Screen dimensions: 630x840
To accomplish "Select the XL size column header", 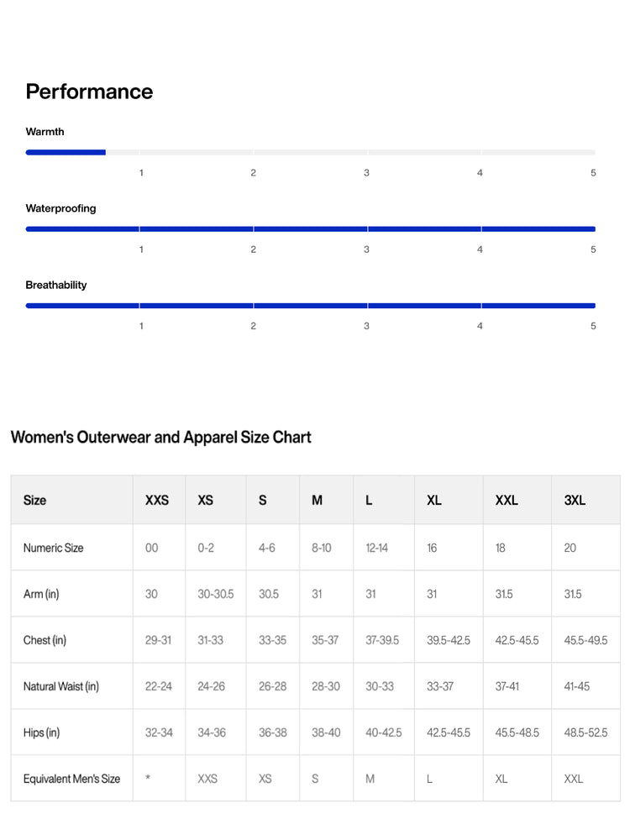I will (434, 501).
